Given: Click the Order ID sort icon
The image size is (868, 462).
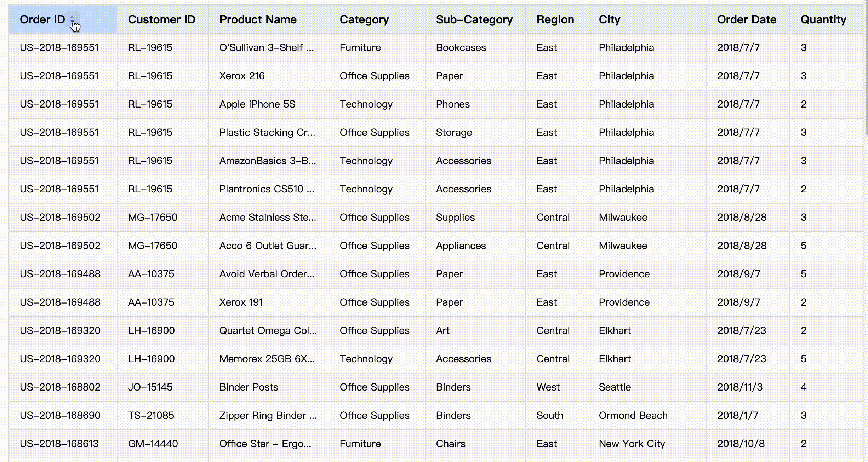Looking at the screenshot, I should click(72, 19).
